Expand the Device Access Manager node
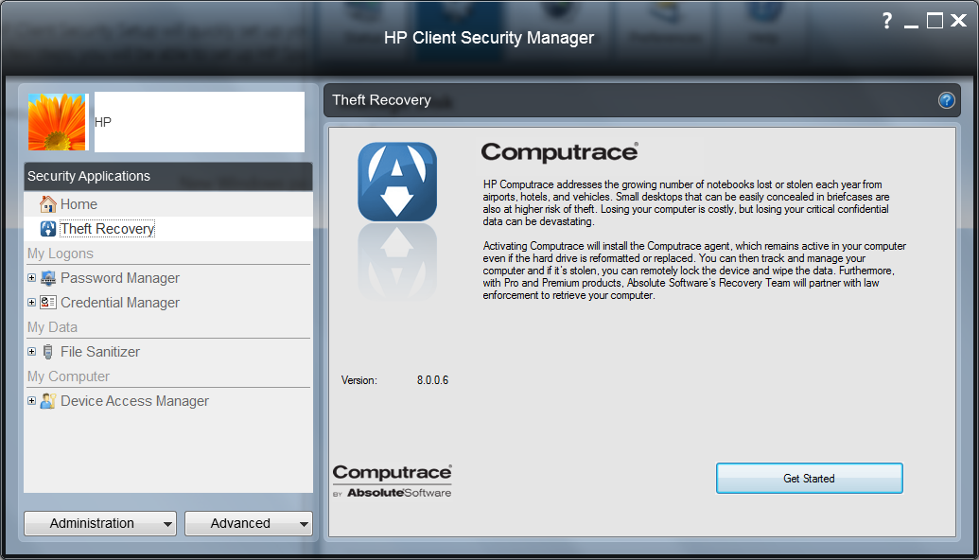The height and width of the screenshot is (560, 979). [x=31, y=401]
